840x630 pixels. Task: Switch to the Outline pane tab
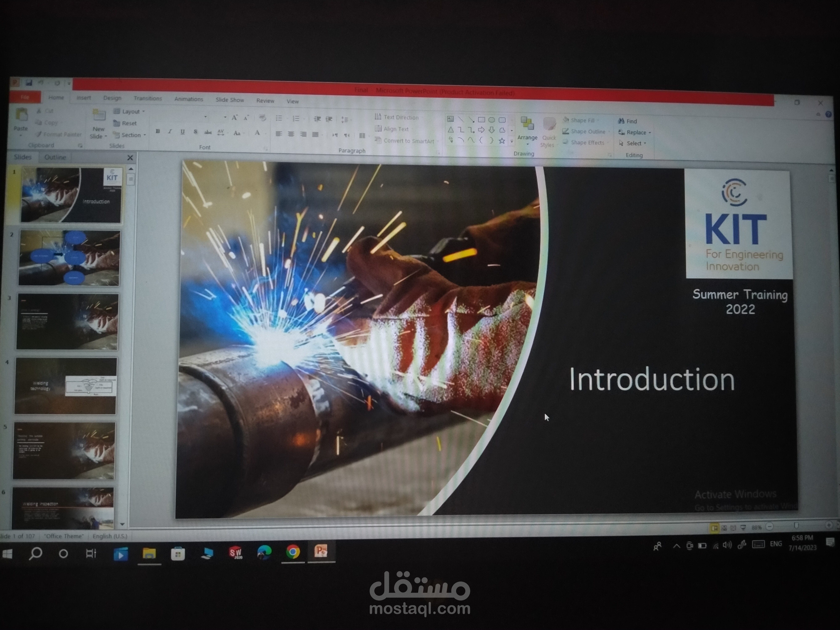click(55, 157)
